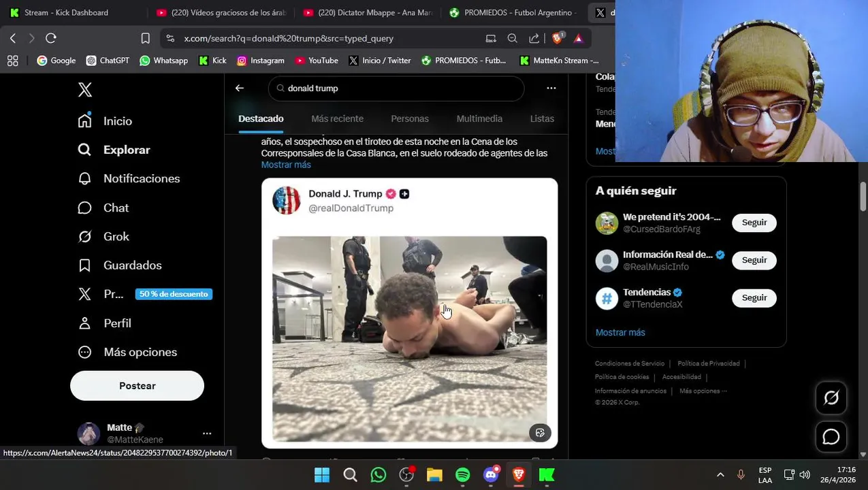Switch to Listas tab

click(x=542, y=118)
